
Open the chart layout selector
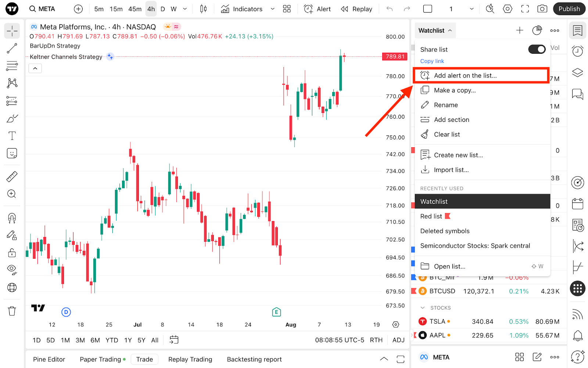tap(428, 9)
